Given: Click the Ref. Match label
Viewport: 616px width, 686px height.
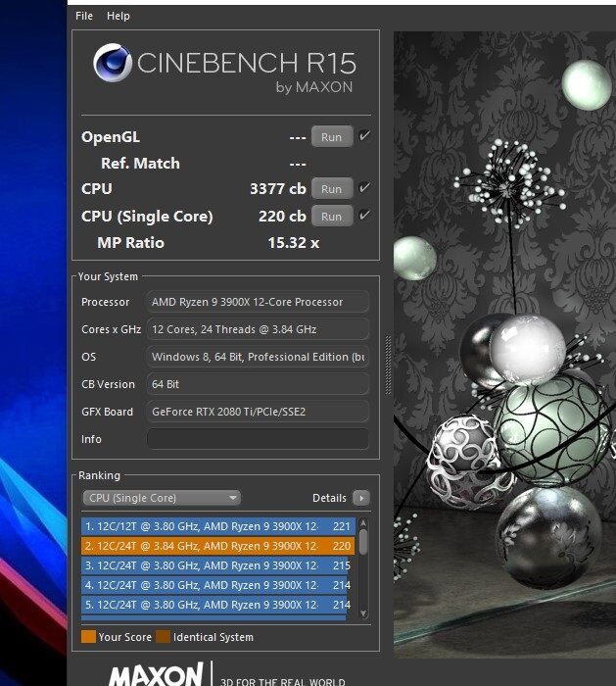Looking at the screenshot, I should tap(140, 164).
